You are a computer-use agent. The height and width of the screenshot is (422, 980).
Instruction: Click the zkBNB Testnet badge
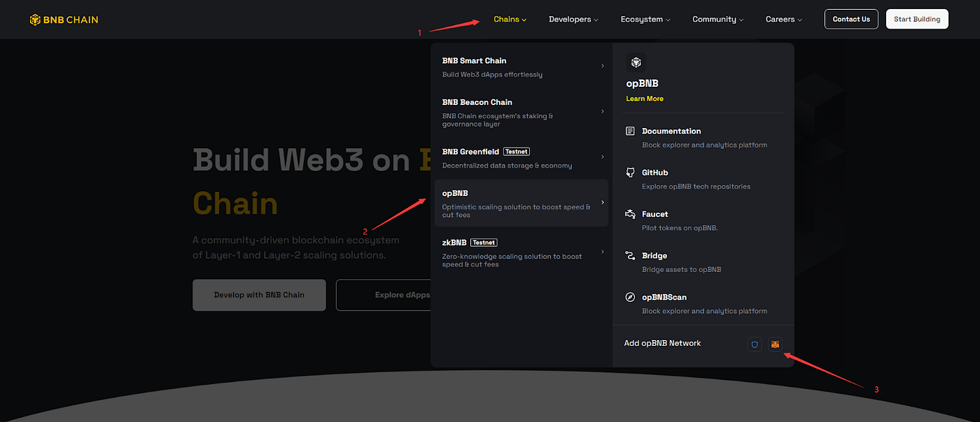[x=484, y=242]
